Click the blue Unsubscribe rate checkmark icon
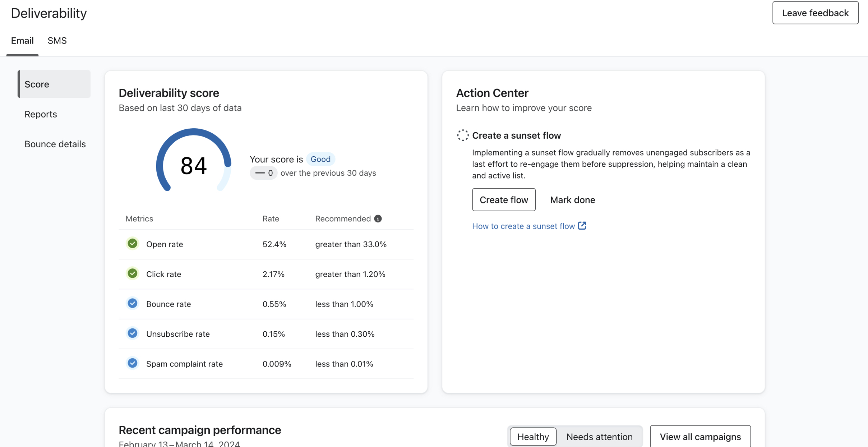868x447 pixels. [x=131, y=333]
